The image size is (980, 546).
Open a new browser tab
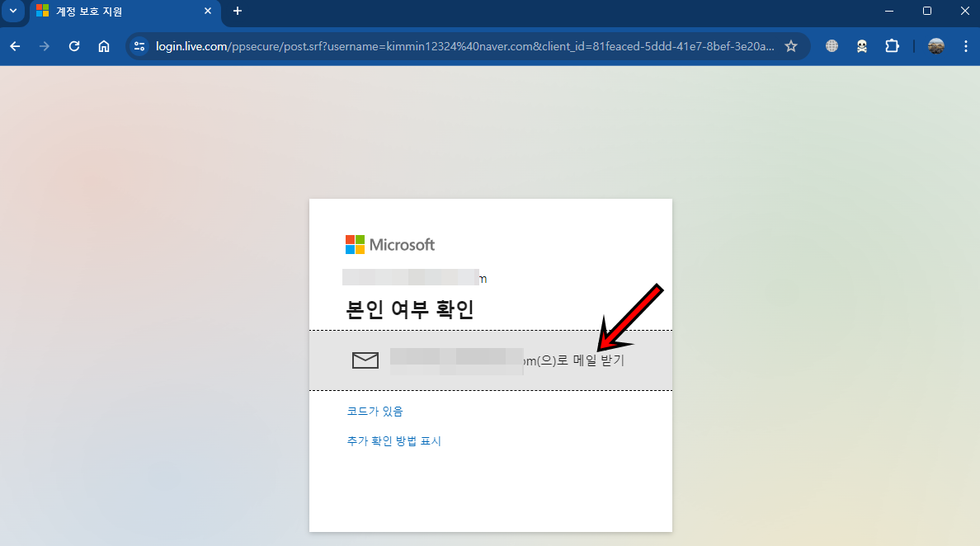238,12
